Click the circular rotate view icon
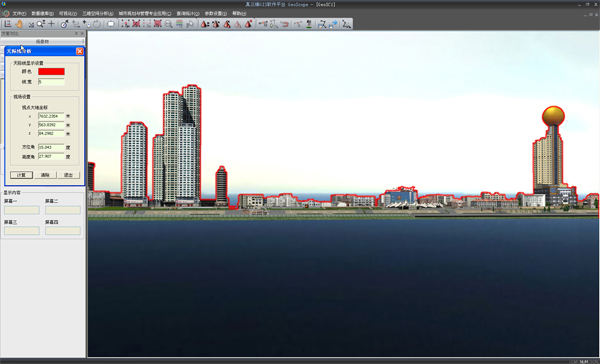The image size is (600, 364). click(97, 24)
